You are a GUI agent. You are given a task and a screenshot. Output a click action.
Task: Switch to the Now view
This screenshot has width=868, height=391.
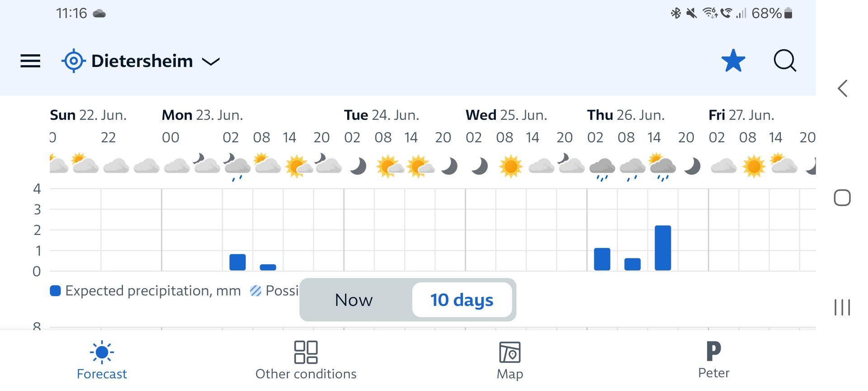click(354, 300)
